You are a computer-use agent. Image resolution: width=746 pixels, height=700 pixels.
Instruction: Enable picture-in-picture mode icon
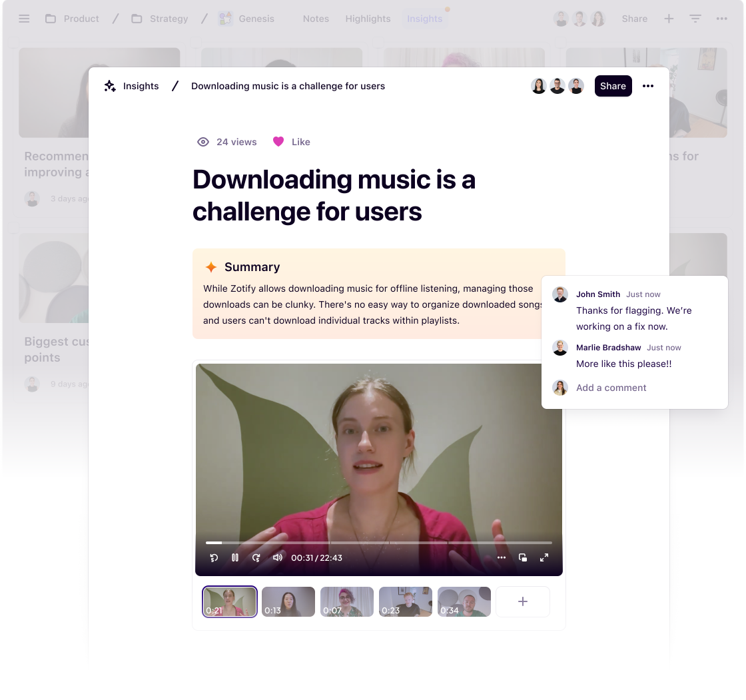[x=522, y=557]
